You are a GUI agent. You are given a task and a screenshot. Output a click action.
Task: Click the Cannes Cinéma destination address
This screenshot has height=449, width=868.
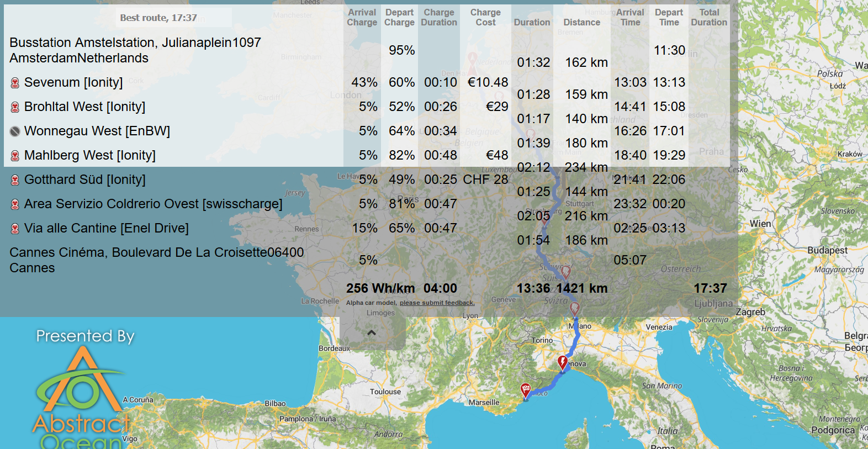157,260
